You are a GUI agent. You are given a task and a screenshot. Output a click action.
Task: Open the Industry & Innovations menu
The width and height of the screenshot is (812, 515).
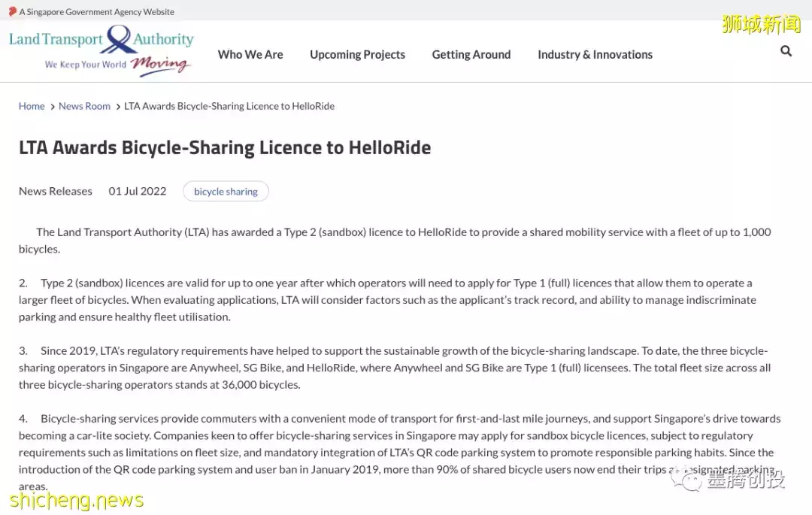[595, 54]
